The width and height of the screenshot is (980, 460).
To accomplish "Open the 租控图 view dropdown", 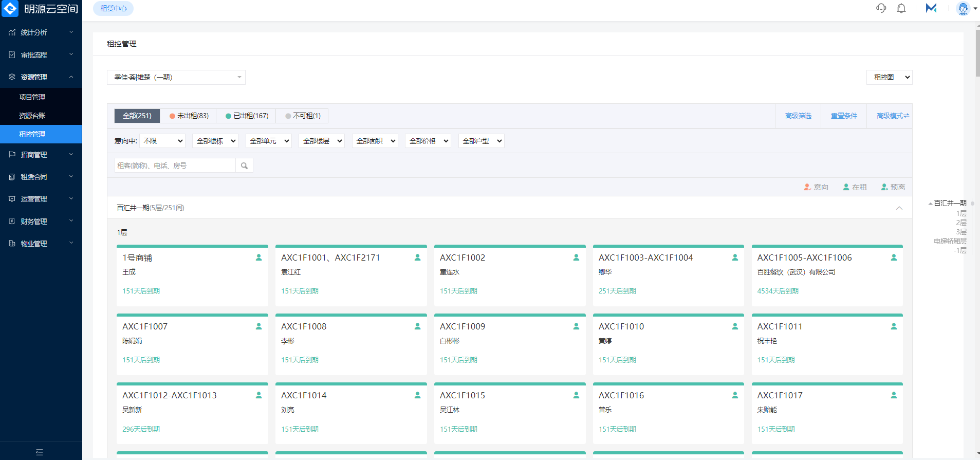I will coord(890,77).
